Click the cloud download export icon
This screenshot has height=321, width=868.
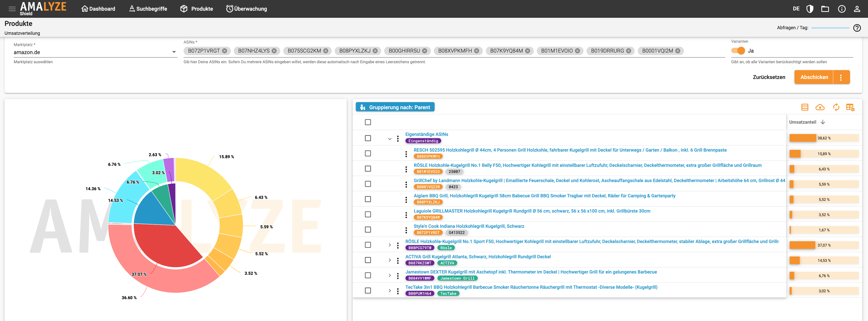[x=820, y=107]
